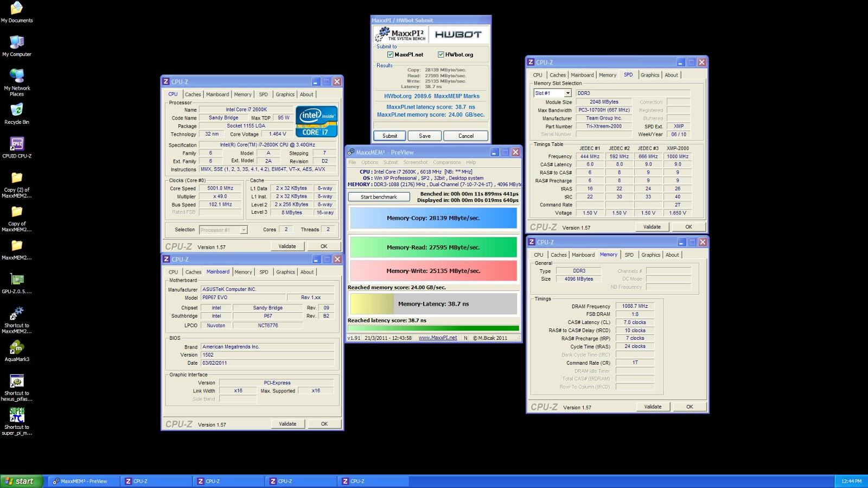This screenshot has height=488, width=868.
Task: Click the DRAM Frequency 1088.7 MHz field
Action: 635,306
